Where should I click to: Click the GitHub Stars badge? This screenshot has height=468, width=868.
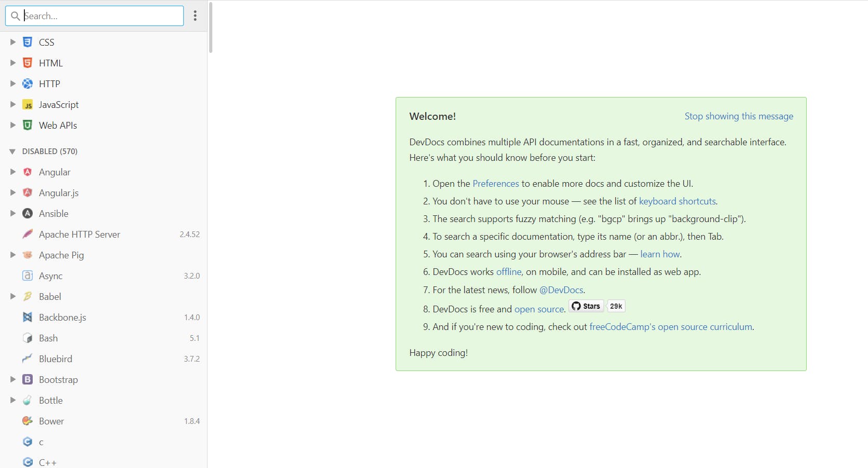[x=586, y=306]
